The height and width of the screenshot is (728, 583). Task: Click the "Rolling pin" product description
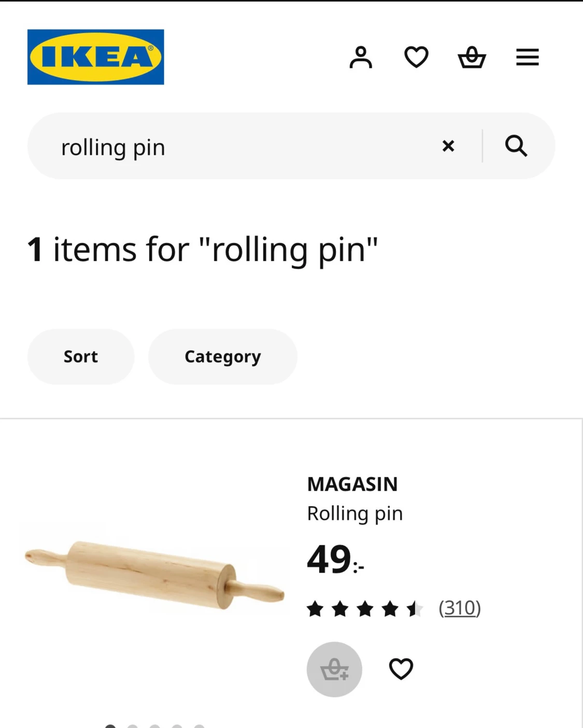pos(355,514)
